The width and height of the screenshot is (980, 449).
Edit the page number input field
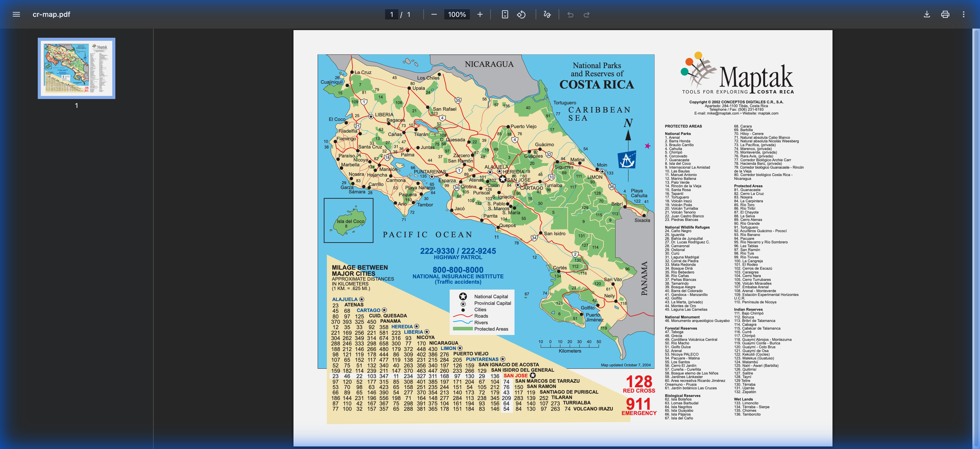point(391,15)
